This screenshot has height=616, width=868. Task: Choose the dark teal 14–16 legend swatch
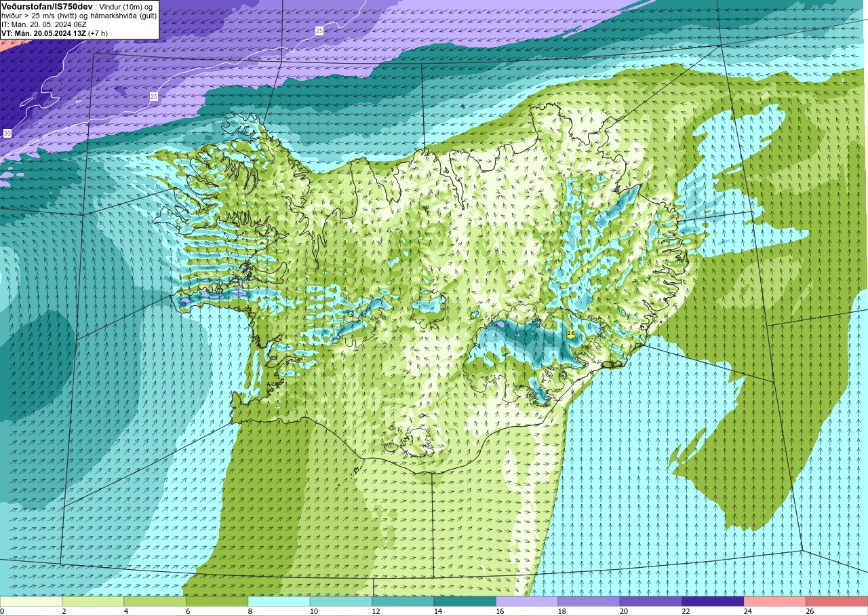465,601
